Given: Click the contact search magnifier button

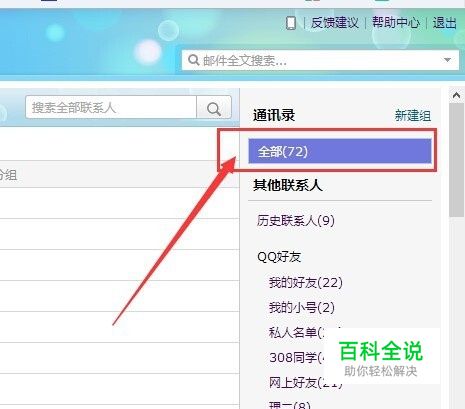Looking at the screenshot, I should [214, 108].
